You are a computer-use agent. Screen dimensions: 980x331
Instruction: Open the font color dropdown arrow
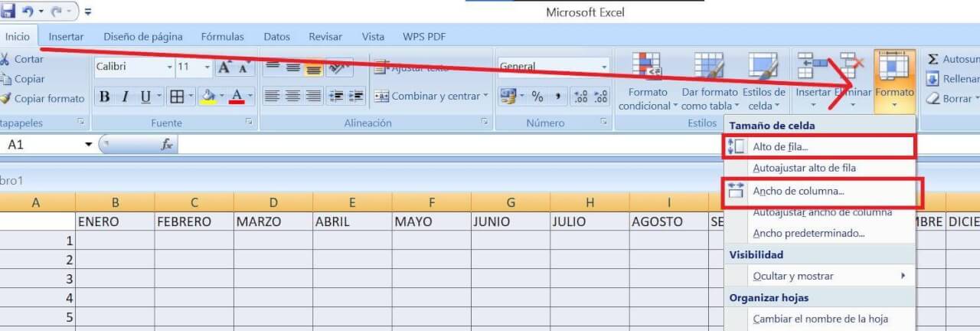[250, 97]
